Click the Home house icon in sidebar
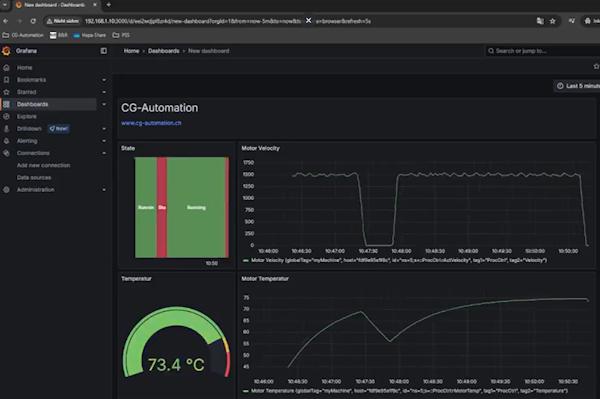Image resolution: width=600 pixels, height=399 pixels. (x=6, y=68)
